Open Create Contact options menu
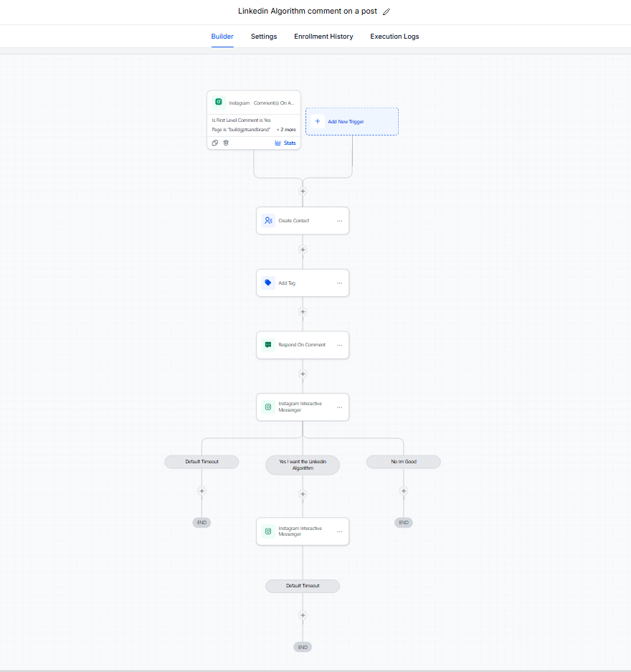Screen dimensions: 631x672 [x=339, y=221]
